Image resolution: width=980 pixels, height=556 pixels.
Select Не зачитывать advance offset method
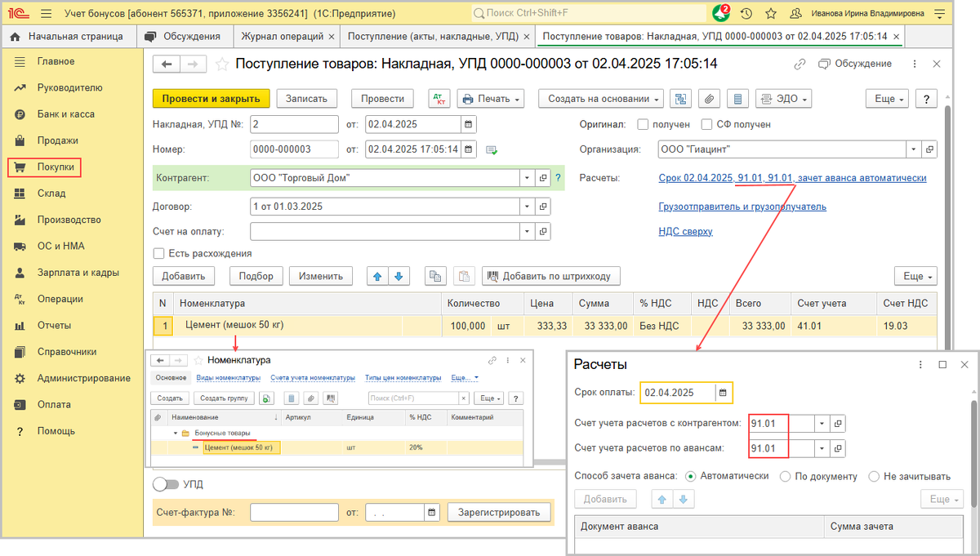click(x=874, y=475)
